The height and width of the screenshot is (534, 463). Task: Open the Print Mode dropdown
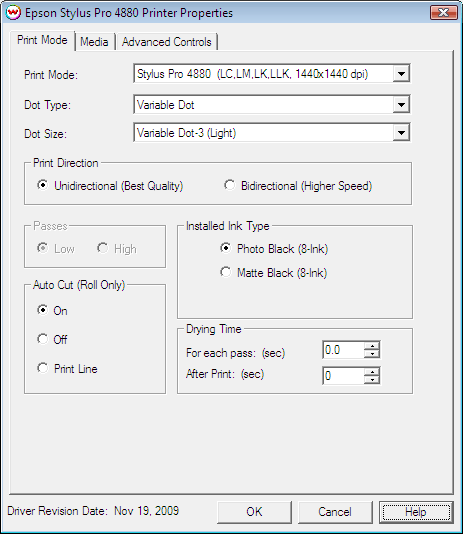[x=401, y=74]
